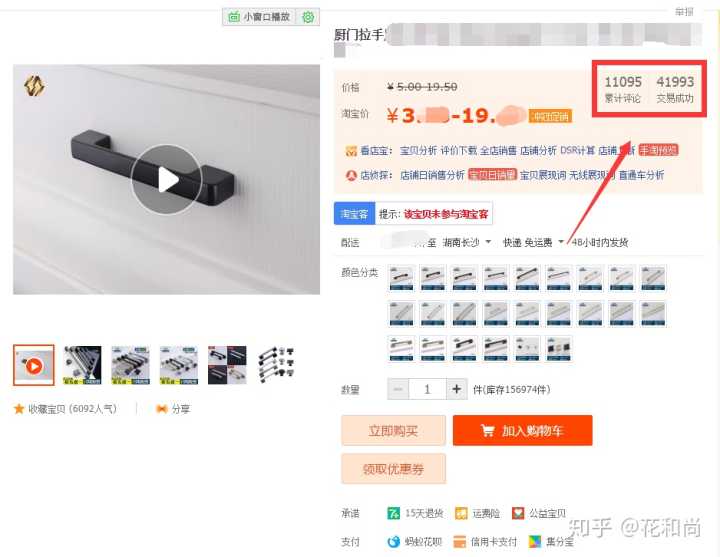Screen dimensions: 720x557
Task: Expand the 快递 免运费 shipping dropdown
Action: pos(561,242)
